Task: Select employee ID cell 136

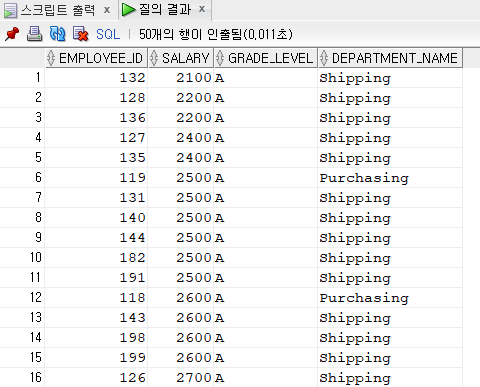Action: point(96,118)
